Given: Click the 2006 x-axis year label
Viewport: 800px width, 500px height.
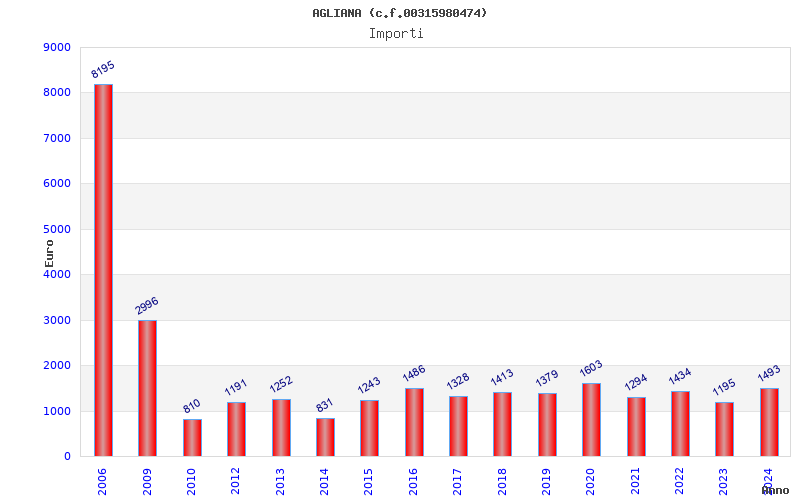Looking at the screenshot, I should tap(102, 481).
